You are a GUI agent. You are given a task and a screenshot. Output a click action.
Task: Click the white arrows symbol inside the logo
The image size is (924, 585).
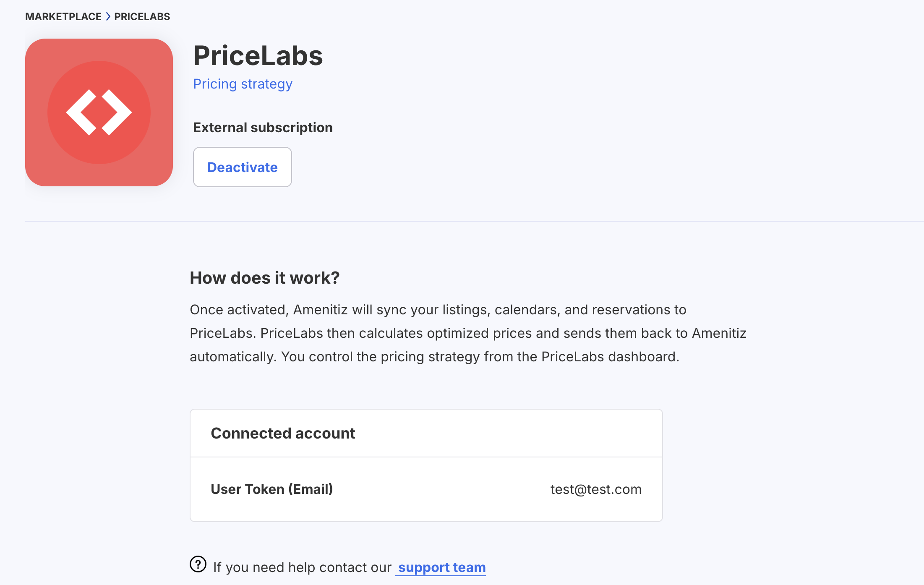pyautogui.click(x=99, y=112)
